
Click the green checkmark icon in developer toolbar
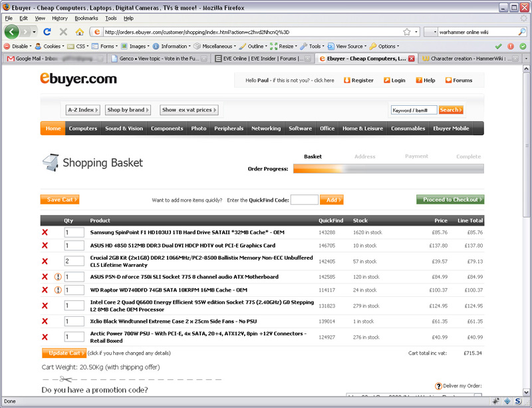click(x=498, y=46)
